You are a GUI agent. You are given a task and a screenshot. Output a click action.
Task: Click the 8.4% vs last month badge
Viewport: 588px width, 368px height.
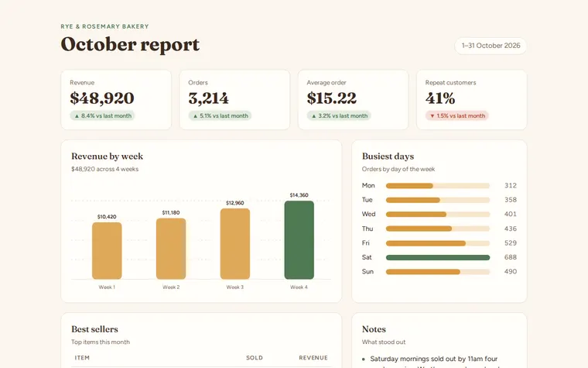pyautogui.click(x=102, y=115)
